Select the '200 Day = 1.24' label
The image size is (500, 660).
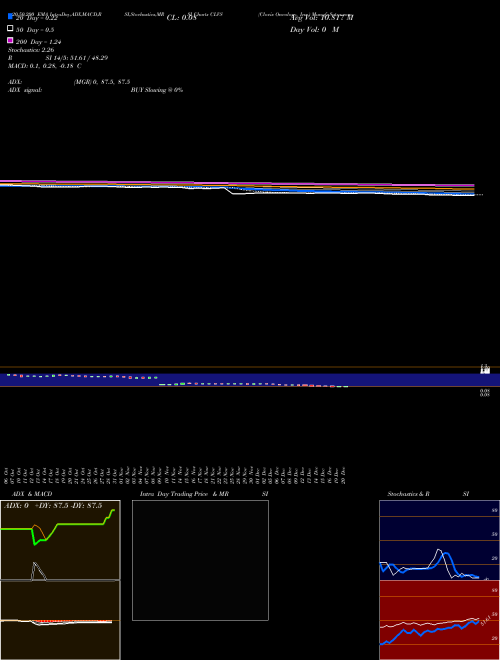pyautogui.click(x=39, y=42)
